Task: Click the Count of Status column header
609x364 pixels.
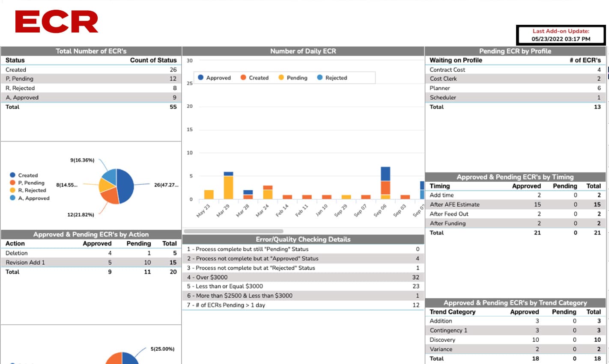Action: 153,60
